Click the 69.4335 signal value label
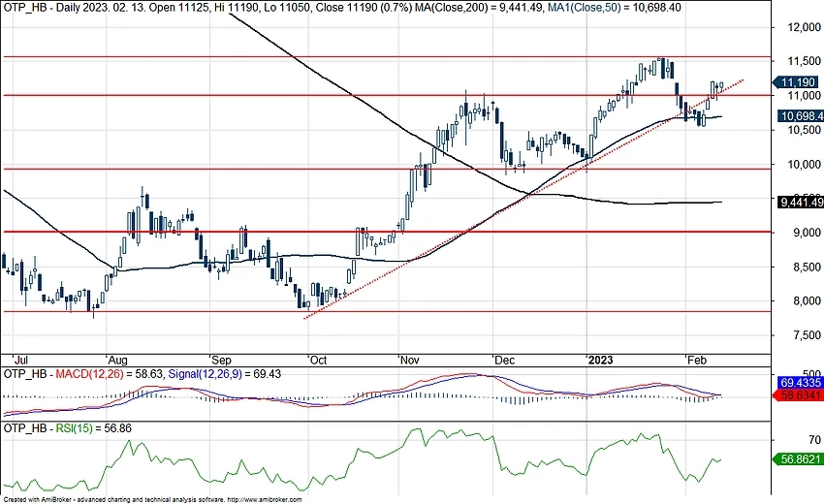Viewport: 824px width, 504px height. [x=801, y=383]
